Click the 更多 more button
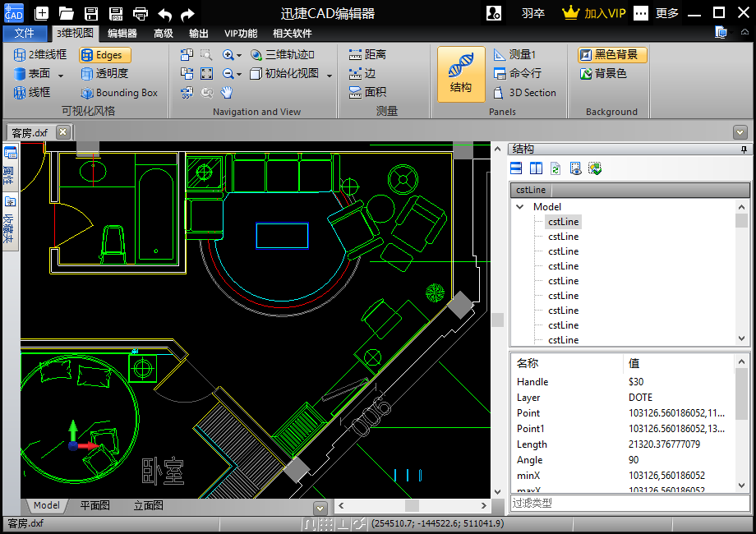Image resolution: width=756 pixels, height=534 pixels. pyautogui.click(x=667, y=13)
